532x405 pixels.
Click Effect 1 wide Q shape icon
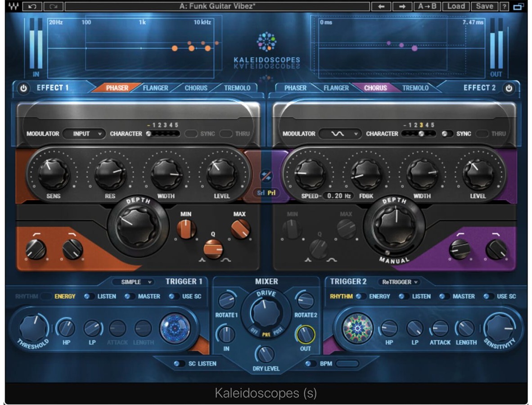pos(226,260)
